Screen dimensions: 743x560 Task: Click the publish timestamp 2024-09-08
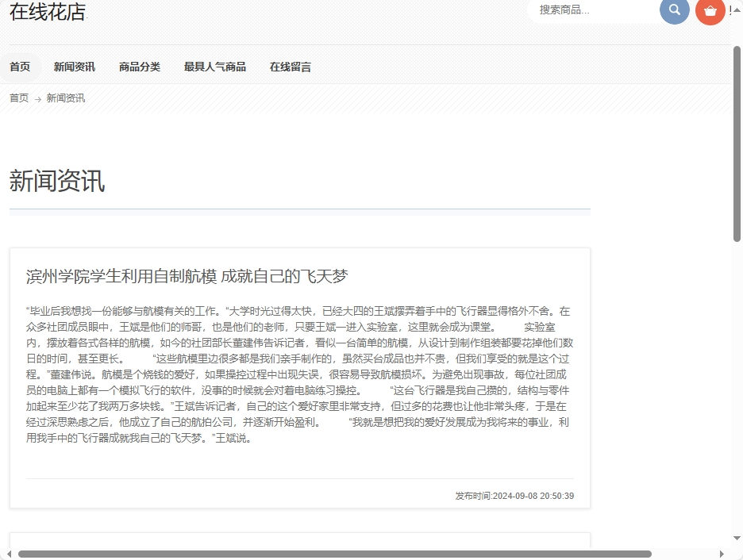coord(514,495)
